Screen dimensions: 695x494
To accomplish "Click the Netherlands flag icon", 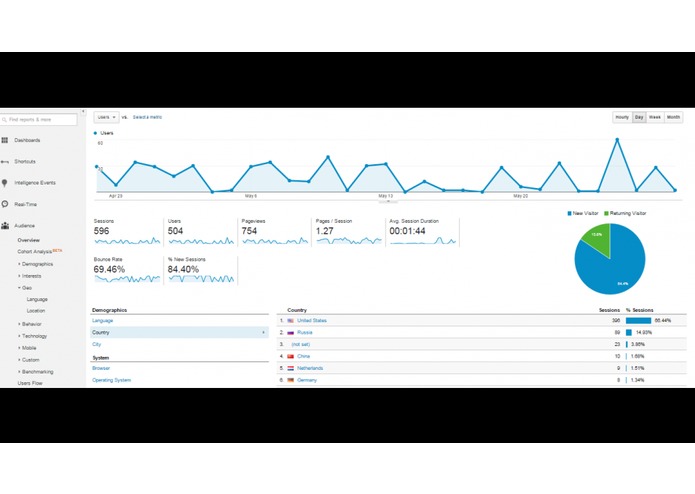I will [x=290, y=368].
